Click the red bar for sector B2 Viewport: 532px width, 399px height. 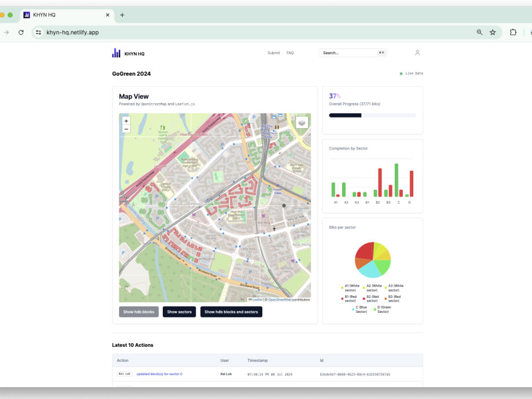click(x=380, y=182)
